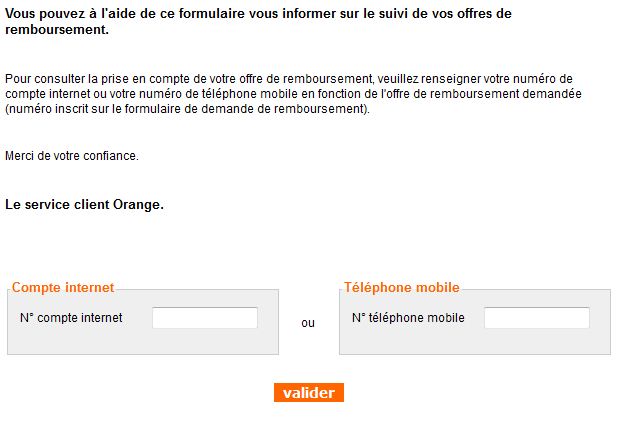The height and width of the screenshot is (422, 619).
Task: Focus the N° téléphone mobile text box
Action: [537, 318]
